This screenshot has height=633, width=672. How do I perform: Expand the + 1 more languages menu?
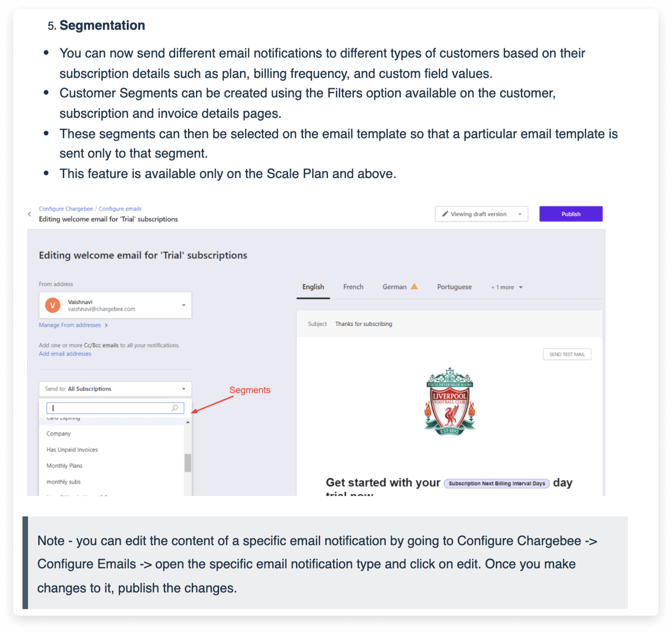click(x=507, y=287)
